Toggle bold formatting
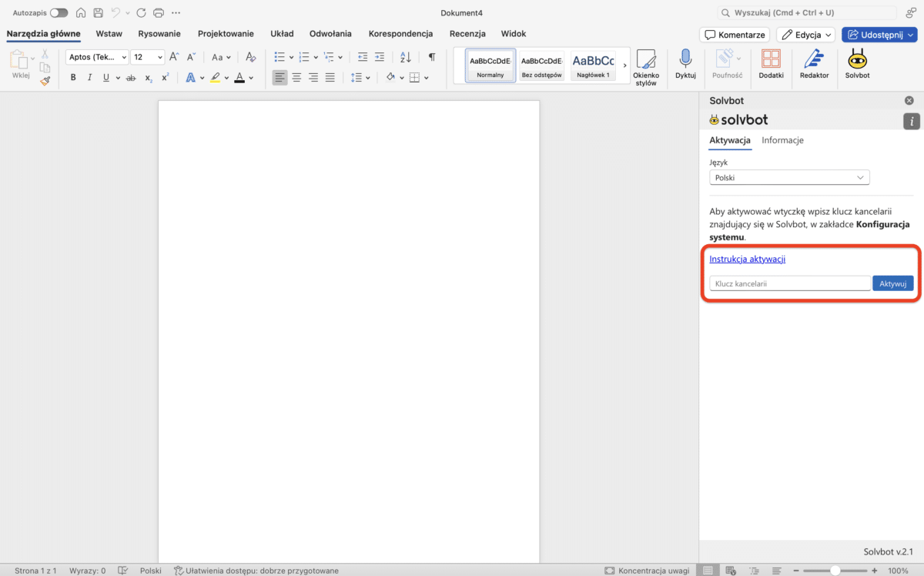 point(73,78)
